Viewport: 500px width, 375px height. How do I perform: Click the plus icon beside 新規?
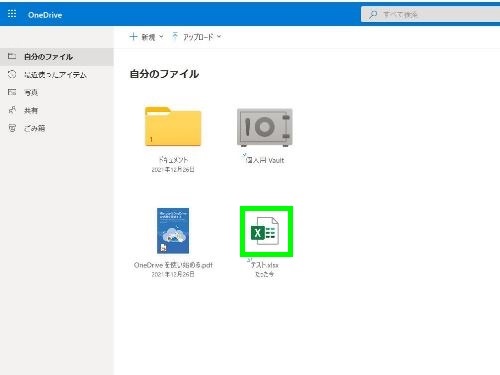(x=133, y=36)
